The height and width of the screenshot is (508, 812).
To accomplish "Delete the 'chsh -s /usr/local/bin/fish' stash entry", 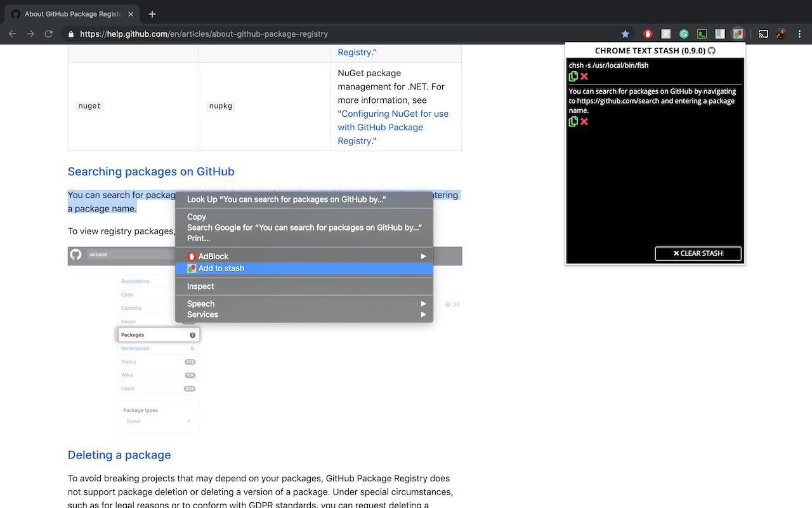I will tap(584, 76).
